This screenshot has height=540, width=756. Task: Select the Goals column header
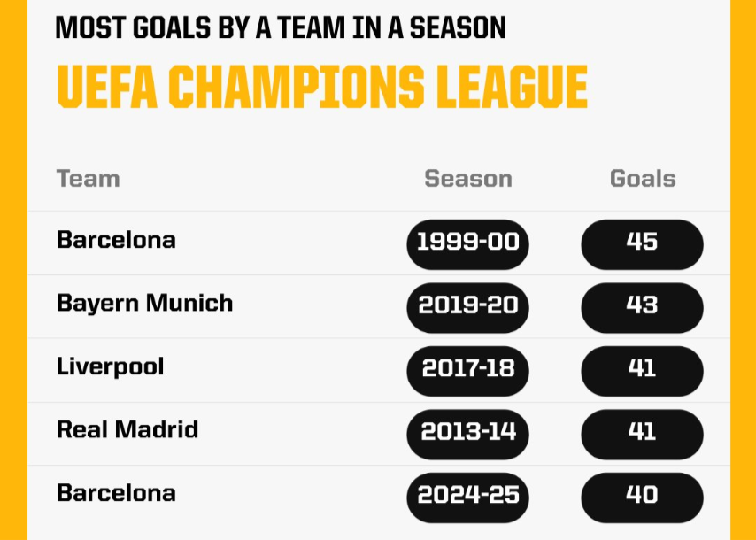point(642,179)
